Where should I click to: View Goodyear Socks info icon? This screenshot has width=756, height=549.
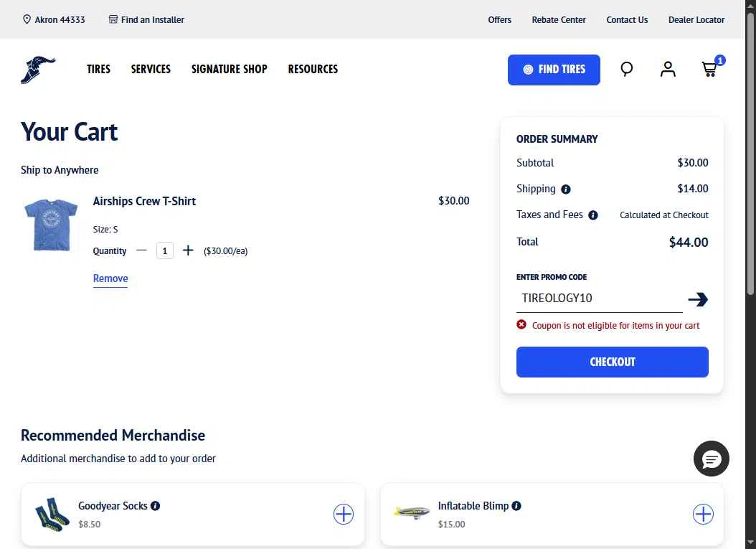tap(155, 505)
